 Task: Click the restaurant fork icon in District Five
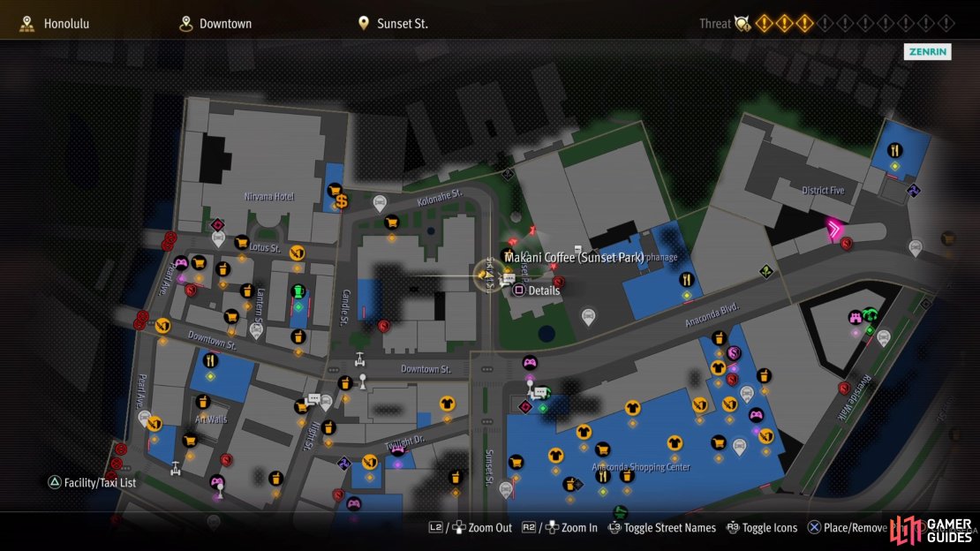pyautogui.click(x=894, y=150)
